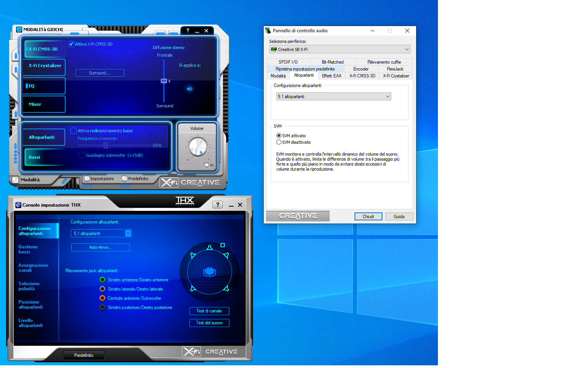The width and height of the screenshot is (588, 368).
Task: Select the SVM disattivato radio button
Action: [x=279, y=142]
